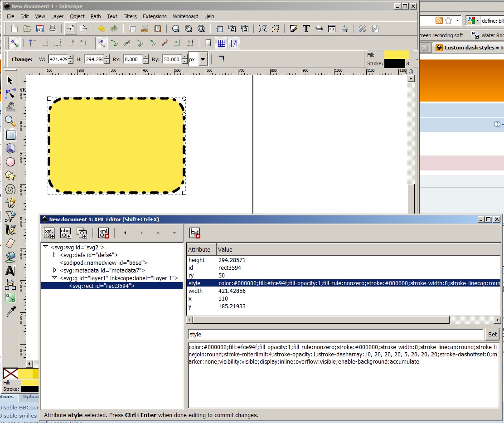Open the Extensions menu

155,16
